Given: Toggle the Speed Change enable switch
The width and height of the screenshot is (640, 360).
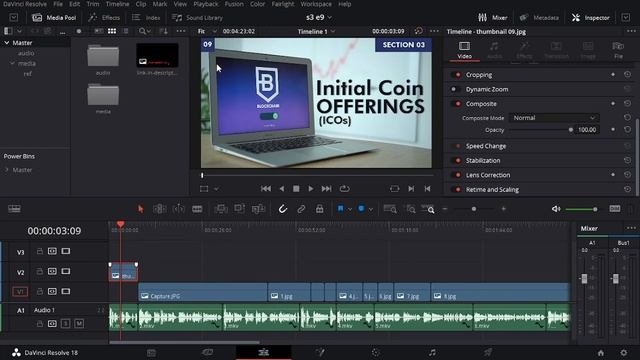Looking at the screenshot, I should pyautogui.click(x=457, y=146).
